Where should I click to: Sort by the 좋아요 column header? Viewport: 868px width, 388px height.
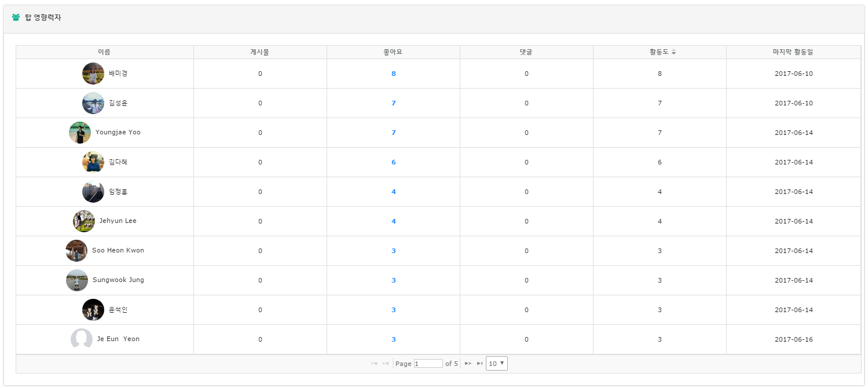tap(393, 52)
